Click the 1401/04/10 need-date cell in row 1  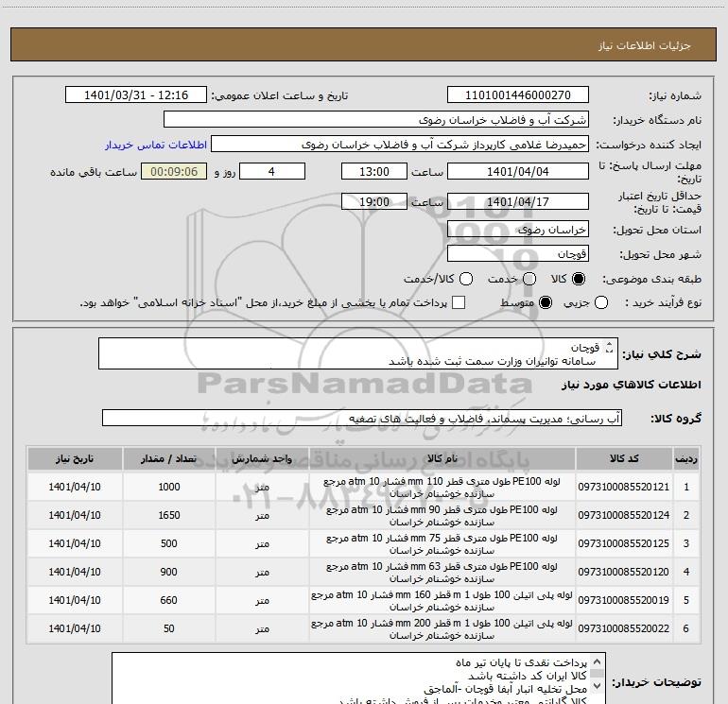(x=75, y=487)
